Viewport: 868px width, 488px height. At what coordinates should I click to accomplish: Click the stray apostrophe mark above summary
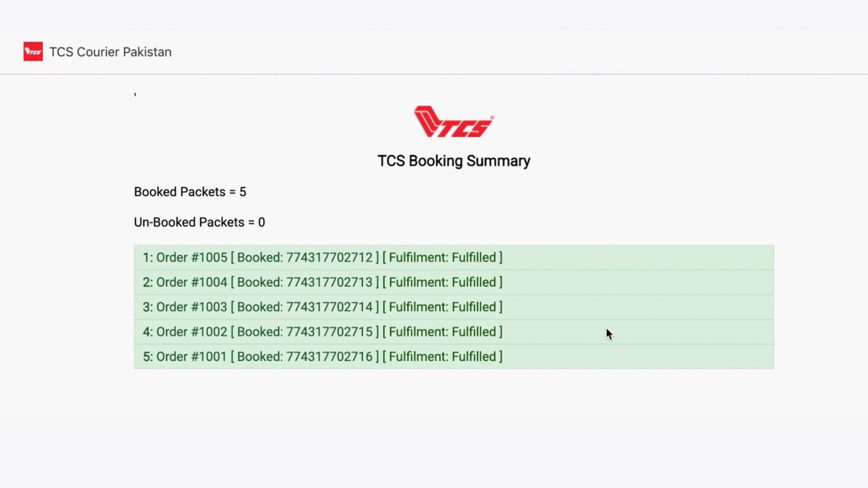click(x=135, y=94)
